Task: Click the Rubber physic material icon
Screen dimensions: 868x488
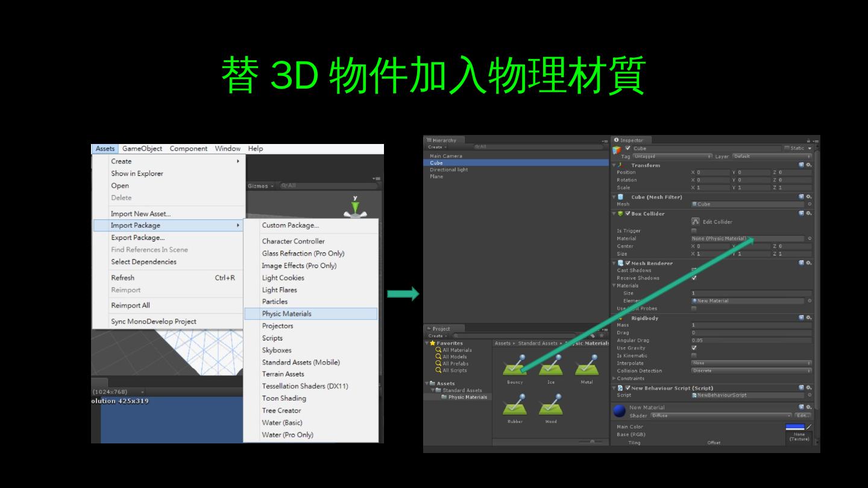Action: pos(515,405)
